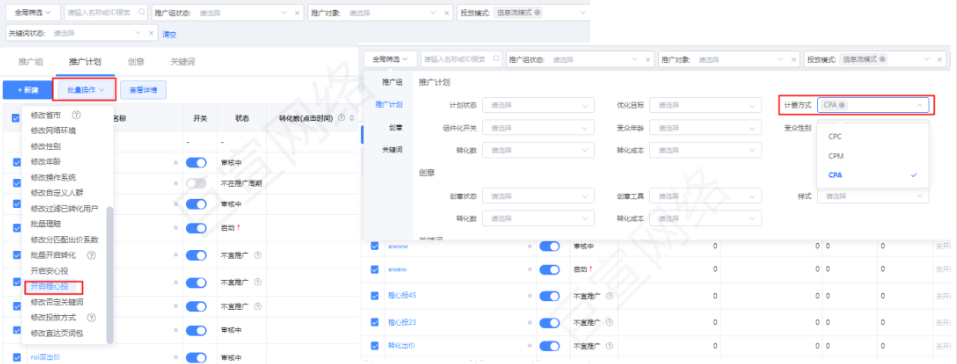The image size is (957, 364).
Task: Toggle the switch in 橙心投45 row
Action: click(x=550, y=296)
